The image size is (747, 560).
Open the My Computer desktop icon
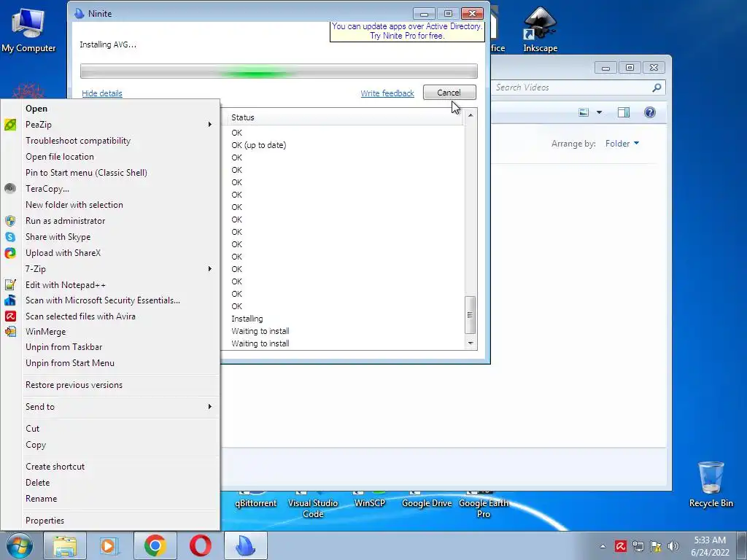pyautogui.click(x=28, y=29)
